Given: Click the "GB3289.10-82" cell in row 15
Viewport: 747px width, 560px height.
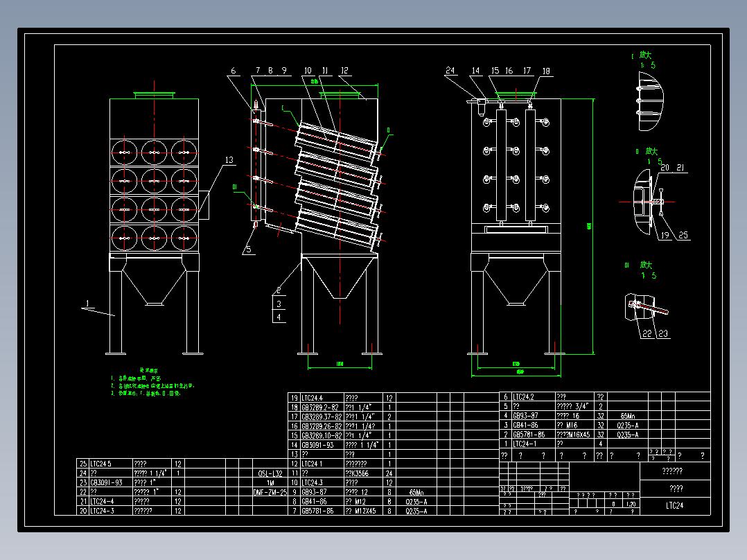Looking at the screenshot, I should coord(322,436).
